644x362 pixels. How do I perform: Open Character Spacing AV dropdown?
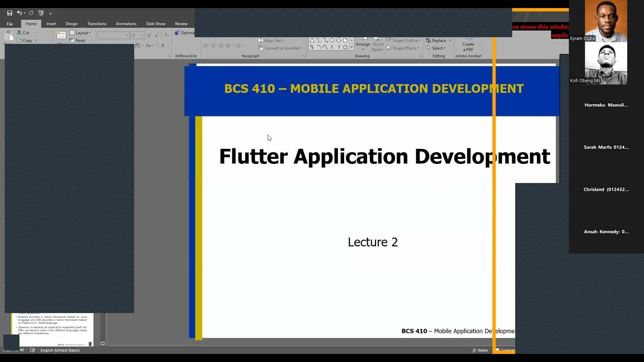pos(139,45)
